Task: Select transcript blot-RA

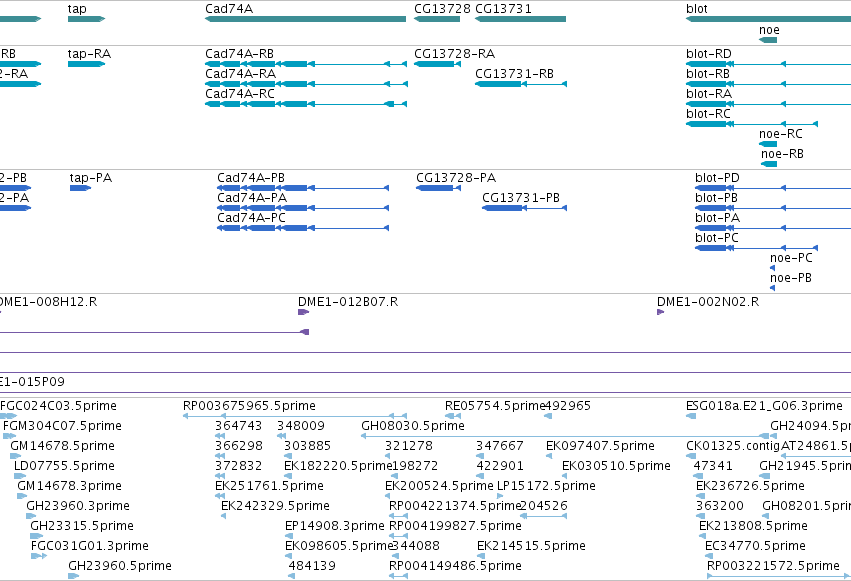Action: click(769, 104)
